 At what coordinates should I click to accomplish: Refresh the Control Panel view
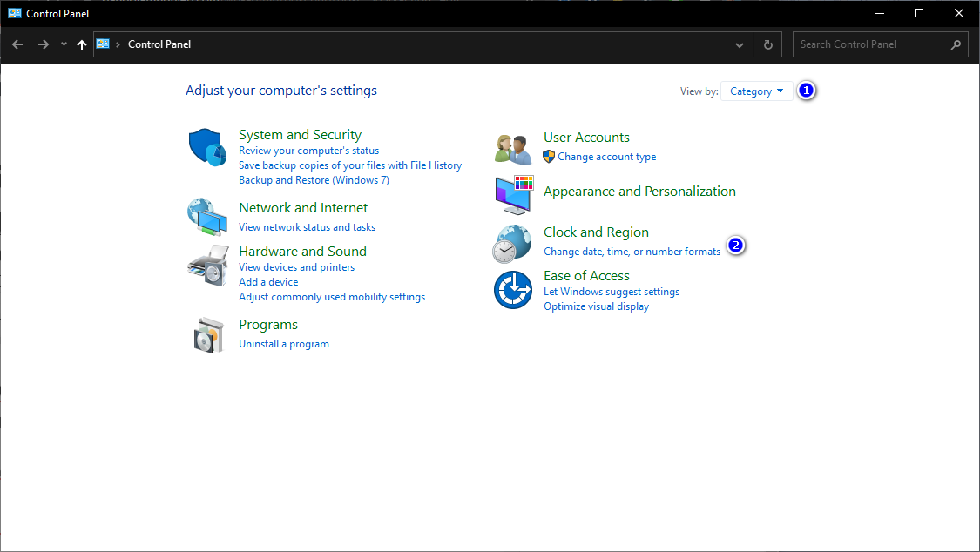coord(768,44)
